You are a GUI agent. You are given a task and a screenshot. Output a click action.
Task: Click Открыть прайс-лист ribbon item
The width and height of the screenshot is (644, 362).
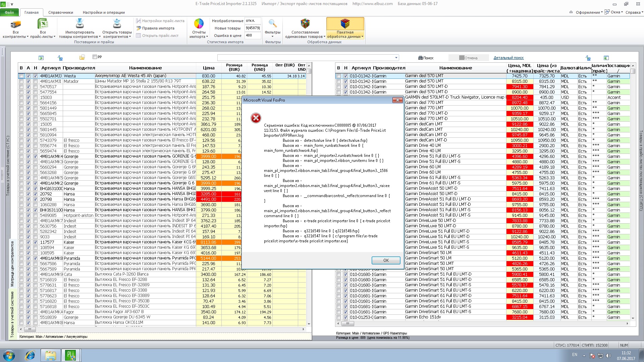point(157,36)
